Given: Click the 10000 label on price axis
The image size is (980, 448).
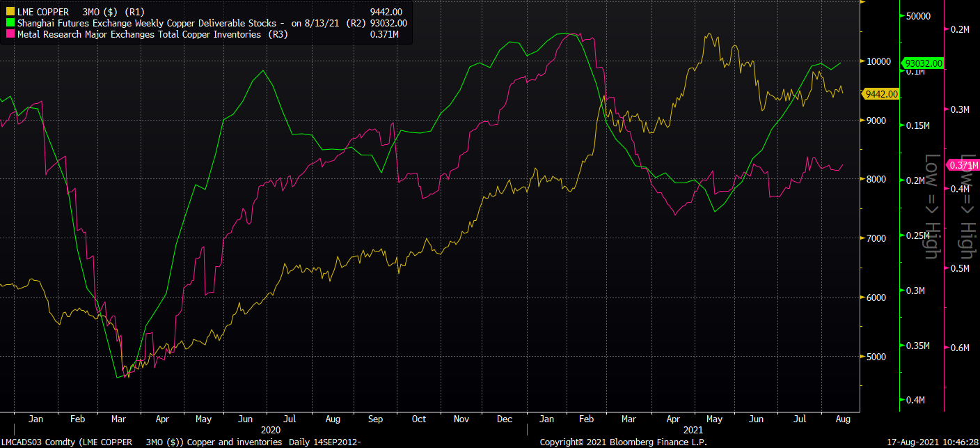Looking at the screenshot, I should (879, 61).
